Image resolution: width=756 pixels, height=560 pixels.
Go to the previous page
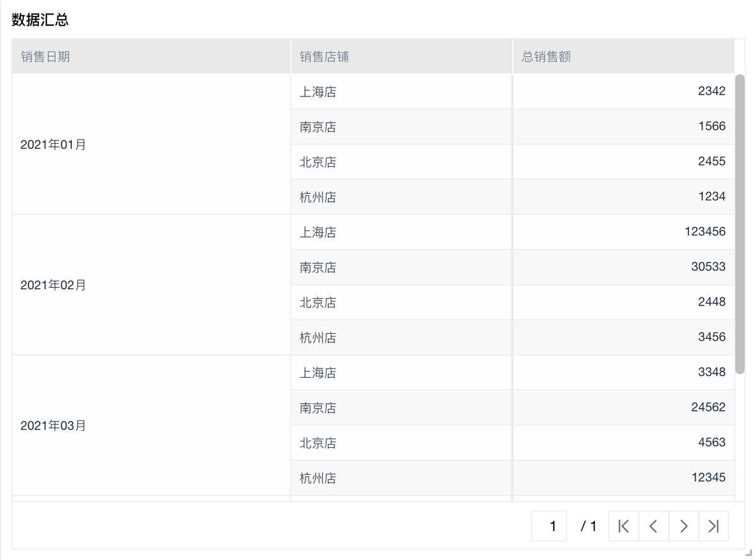[653, 526]
